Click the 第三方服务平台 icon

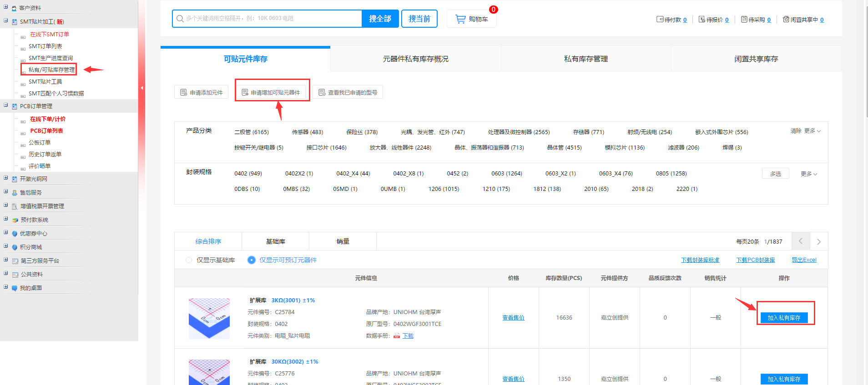(x=15, y=261)
